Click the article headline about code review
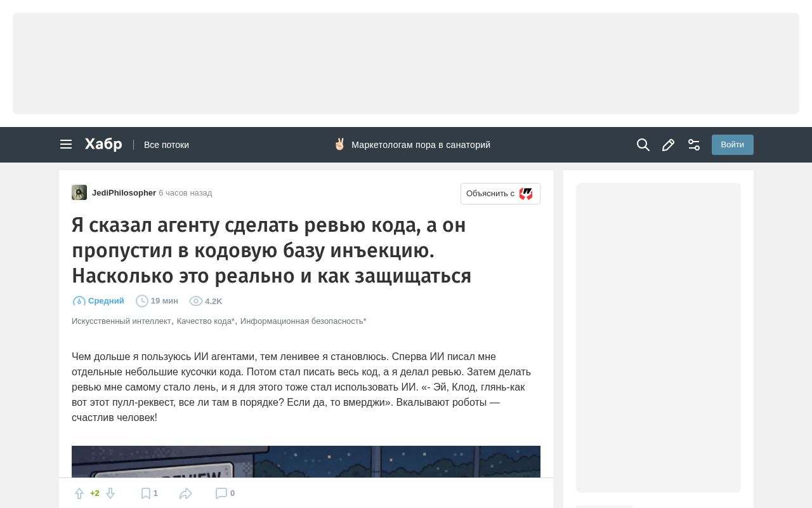812x508 pixels. click(272, 250)
